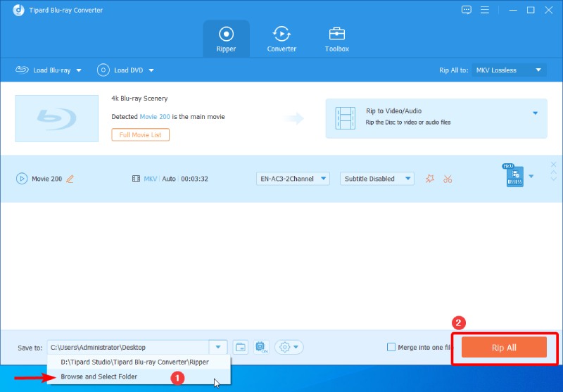Toggle hardware acceleration chip icon
This screenshot has width=563, height=392.
tap(261, 347)
